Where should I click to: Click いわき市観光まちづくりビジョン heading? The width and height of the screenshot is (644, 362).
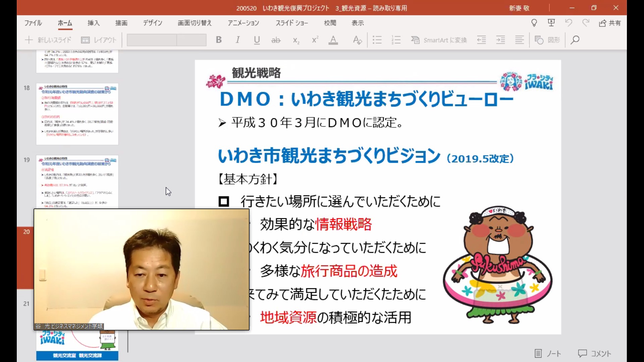click(x=329, y=156)
